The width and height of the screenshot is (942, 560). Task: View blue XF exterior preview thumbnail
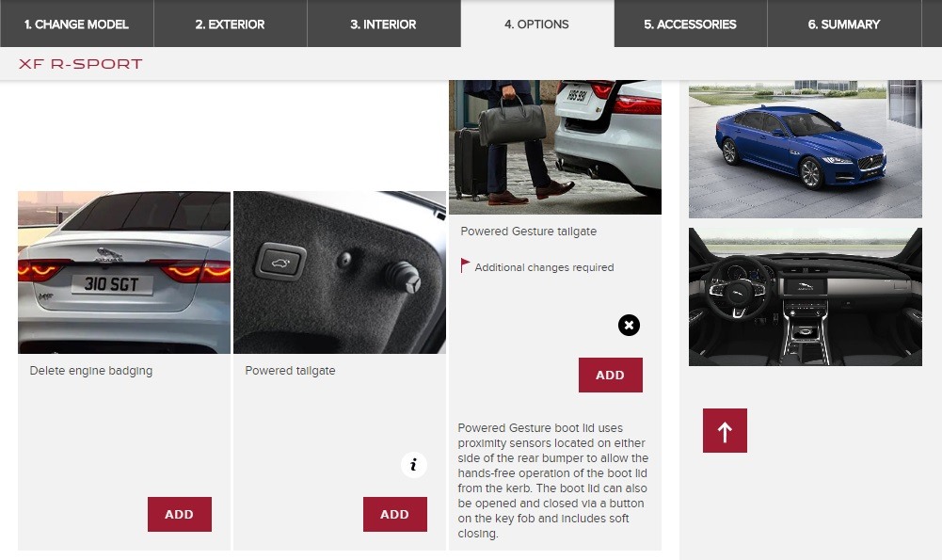[805, 149]
